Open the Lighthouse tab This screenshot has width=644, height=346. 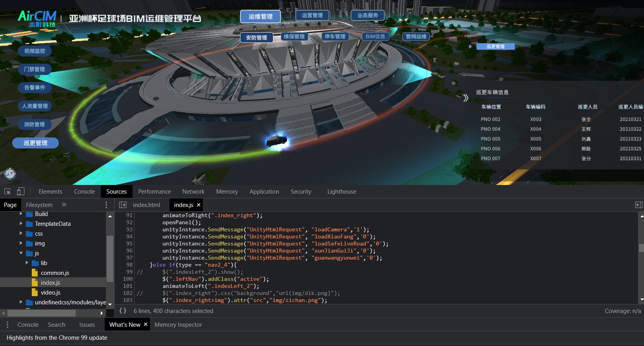[342, 192]
